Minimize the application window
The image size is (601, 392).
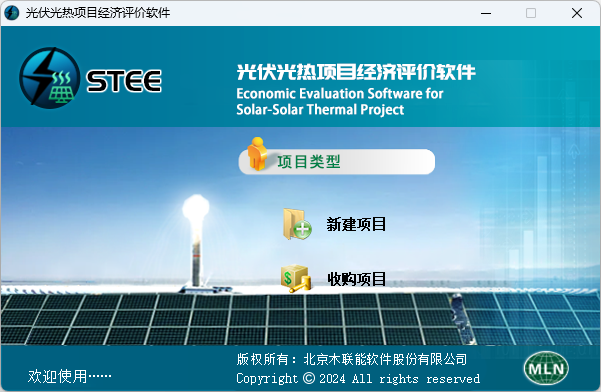pyautogui.click(x=486, y=13)
